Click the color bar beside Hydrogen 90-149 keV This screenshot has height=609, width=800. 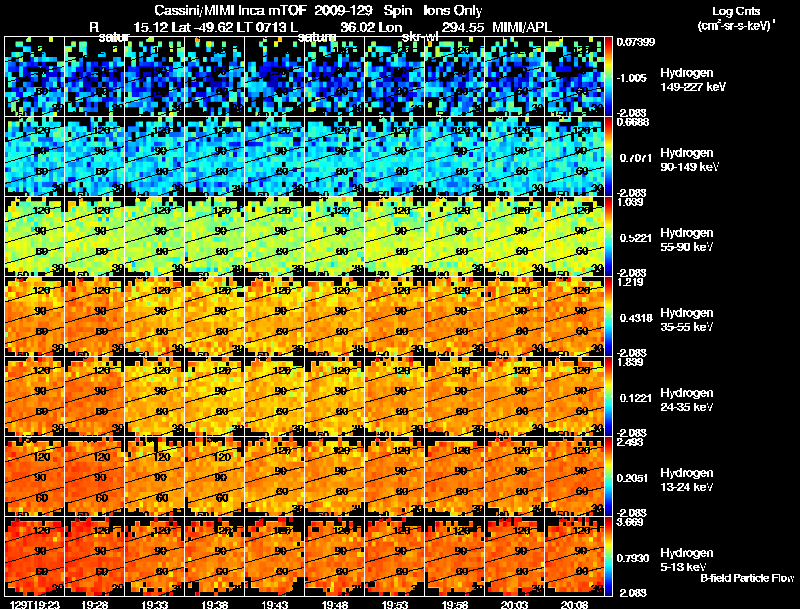coord(609,157)
